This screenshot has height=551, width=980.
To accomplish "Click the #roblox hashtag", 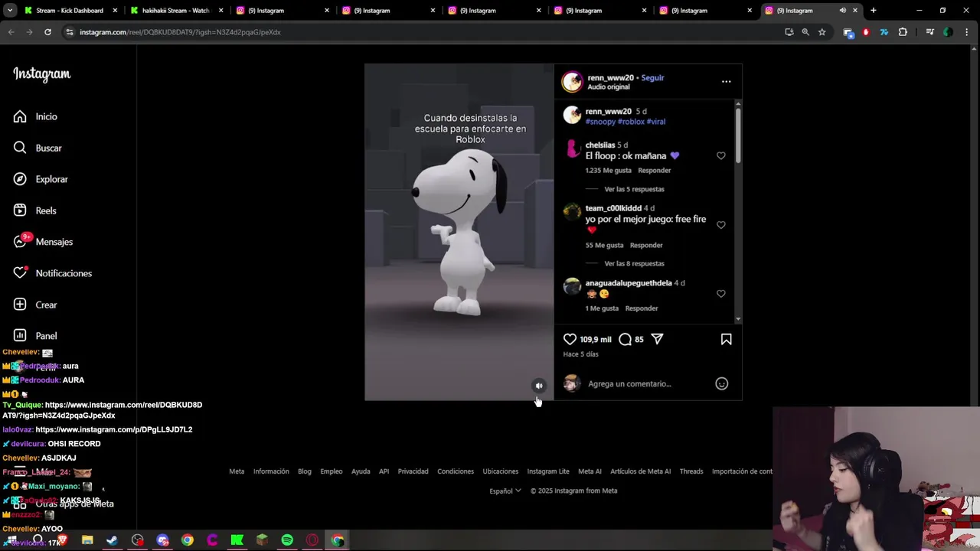I will pyautogui.click(x=631, y=122).
